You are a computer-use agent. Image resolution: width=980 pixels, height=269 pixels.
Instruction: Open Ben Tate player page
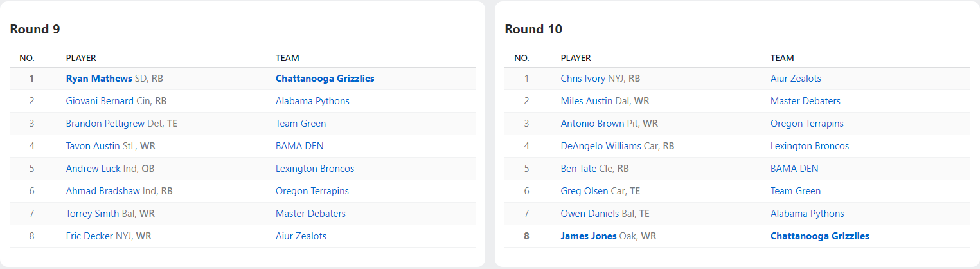[577, 169]
